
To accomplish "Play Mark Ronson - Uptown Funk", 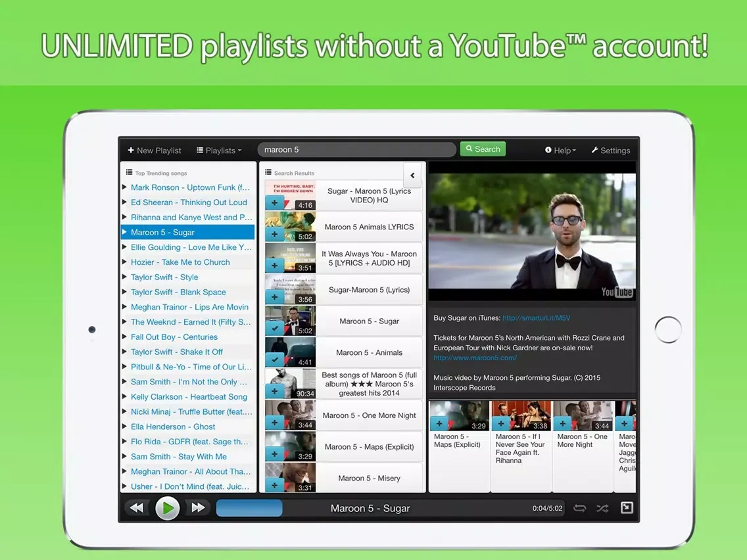I will pyautogui.click(x=187, y=187).
